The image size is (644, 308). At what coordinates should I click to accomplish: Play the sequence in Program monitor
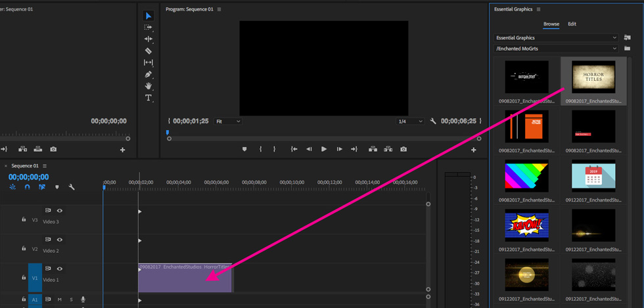324,149
